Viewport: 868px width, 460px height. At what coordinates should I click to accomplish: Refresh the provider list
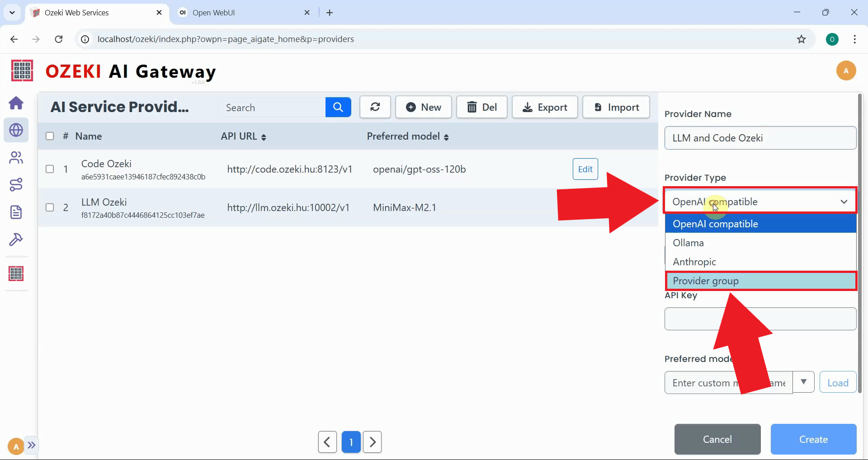click(x=375, y=107)
